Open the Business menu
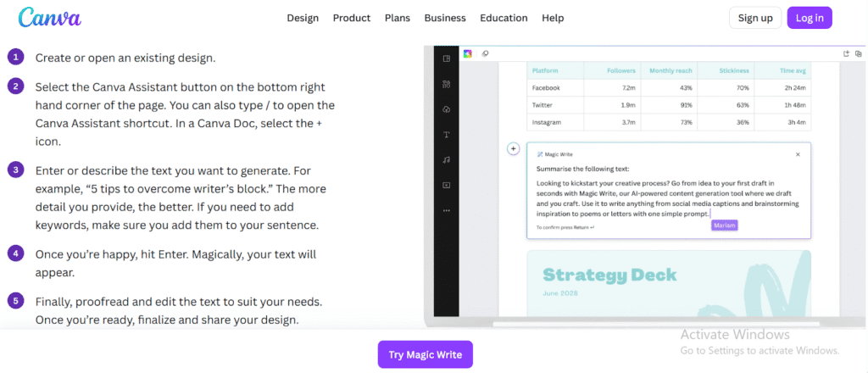The height and width of the screenshot is (373, 868). pos(445,18)
